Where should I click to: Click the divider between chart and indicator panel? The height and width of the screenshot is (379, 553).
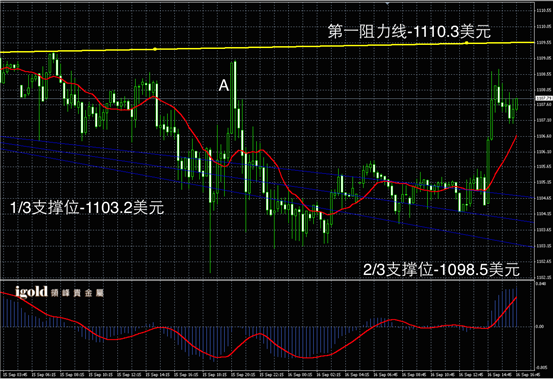(267, 280)
